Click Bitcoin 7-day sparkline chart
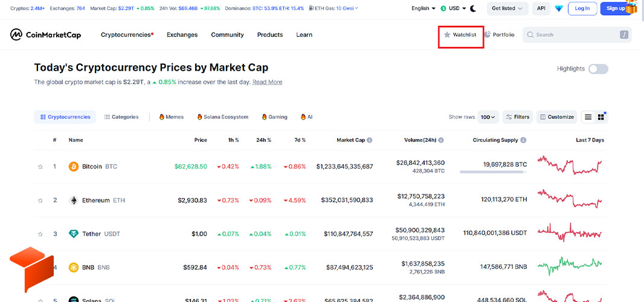This screenshot has height=302, width=644. pyautogui.click(x=570, y=165)
